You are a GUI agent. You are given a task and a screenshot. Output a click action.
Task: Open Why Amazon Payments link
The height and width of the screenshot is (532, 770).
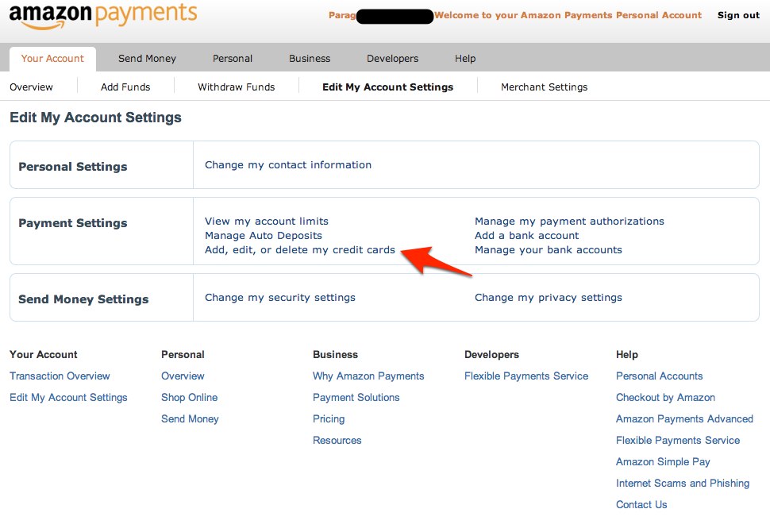click(x=368, y=376)
